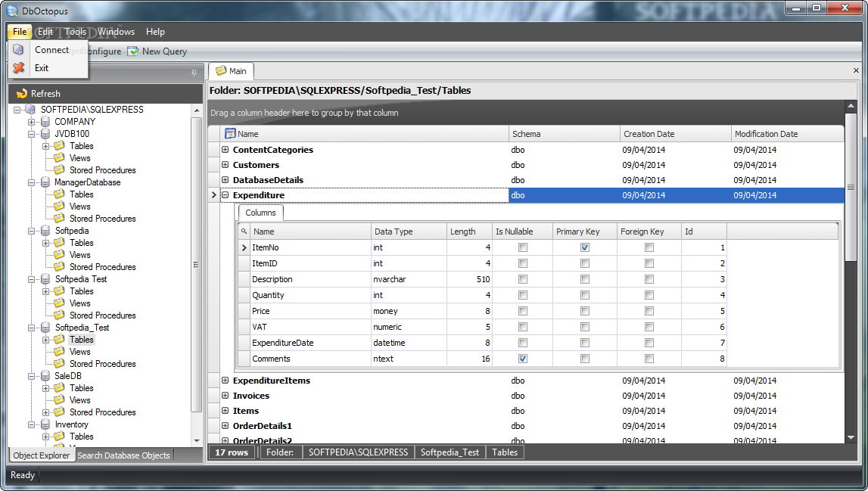Image resolution: width=868 pixels, height=491 pixels.
Task: Click the row indicator arrow beside Expenditure
Action: click(214, 195)
